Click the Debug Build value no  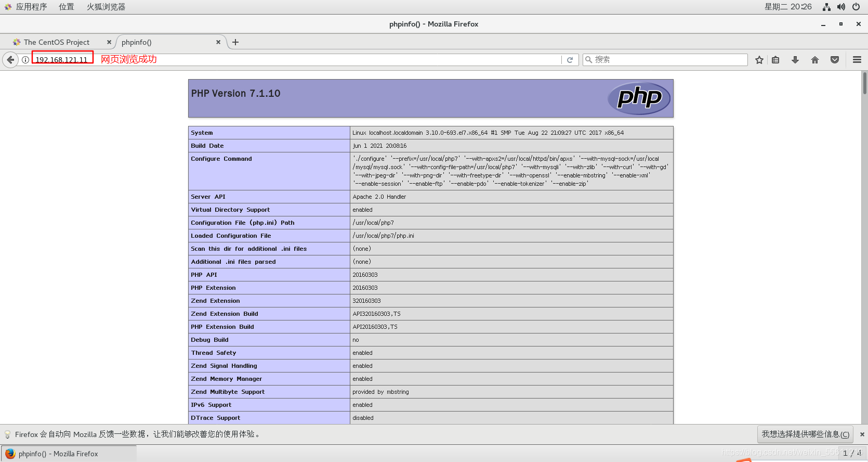(x=356, y=340)
